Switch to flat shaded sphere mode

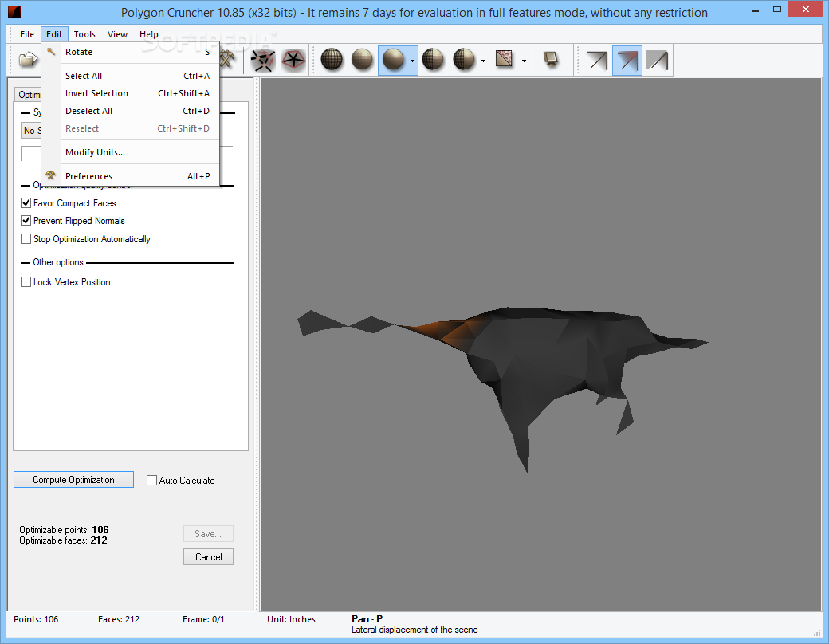click(362, 59)
